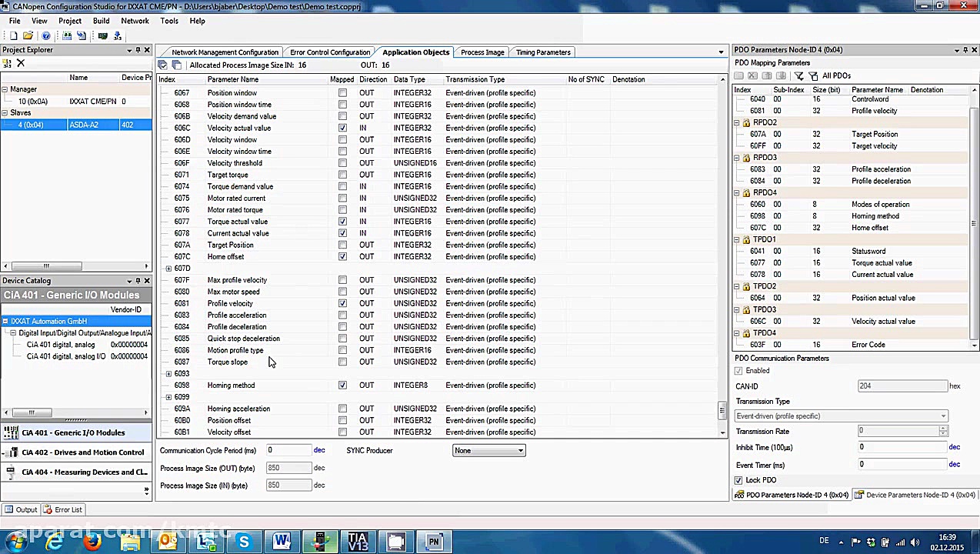Open Skype from taskbar

tap(244, 542)
